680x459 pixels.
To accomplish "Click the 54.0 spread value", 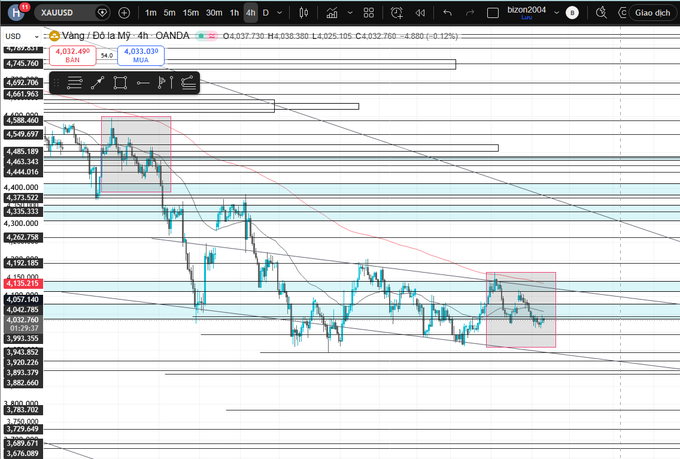I will [x=107, y=56].
